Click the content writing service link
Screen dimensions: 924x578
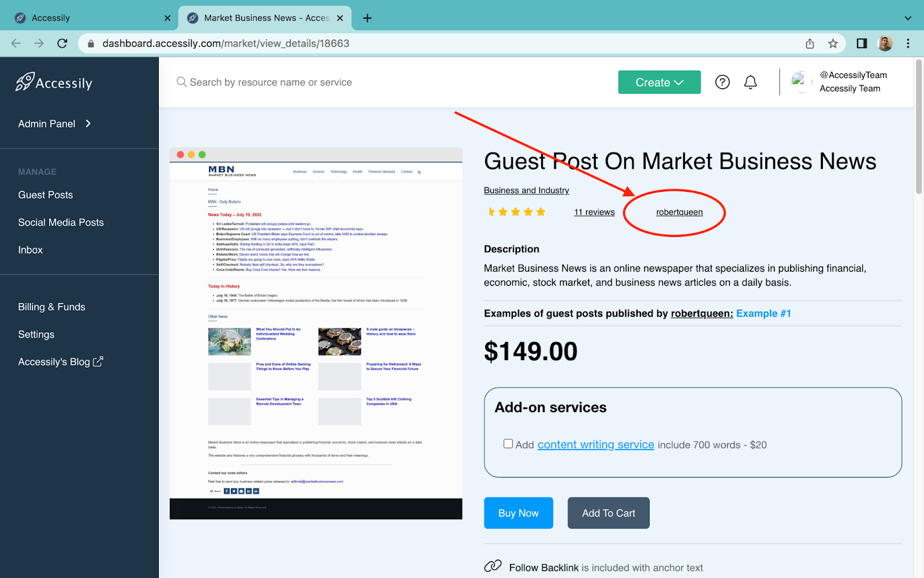point(596,444)
